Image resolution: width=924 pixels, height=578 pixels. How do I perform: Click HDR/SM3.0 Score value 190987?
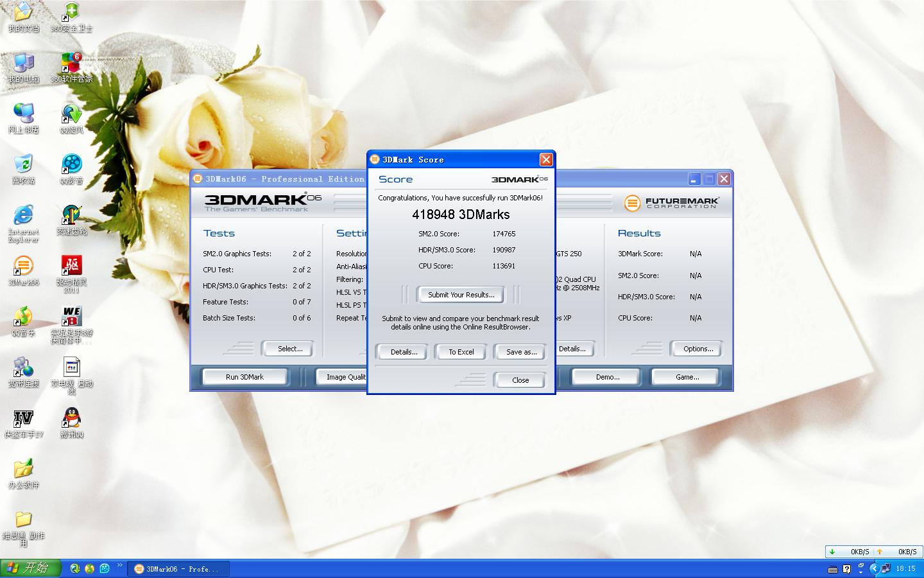pos(504,250)
